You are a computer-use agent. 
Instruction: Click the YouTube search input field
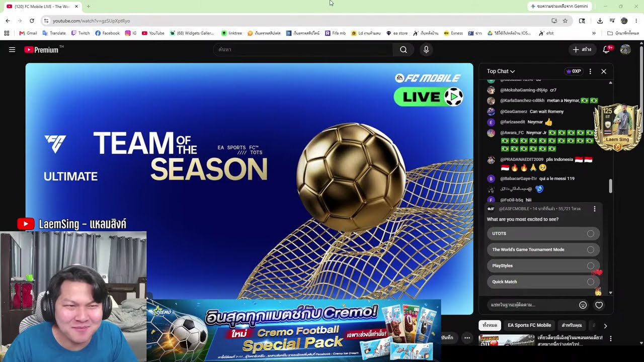(304, 49)
